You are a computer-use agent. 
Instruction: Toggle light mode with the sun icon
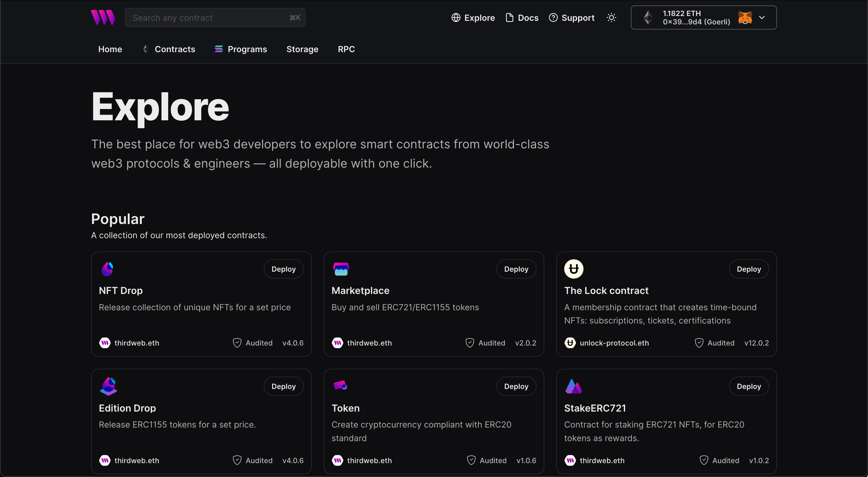(x=611, y=17)
